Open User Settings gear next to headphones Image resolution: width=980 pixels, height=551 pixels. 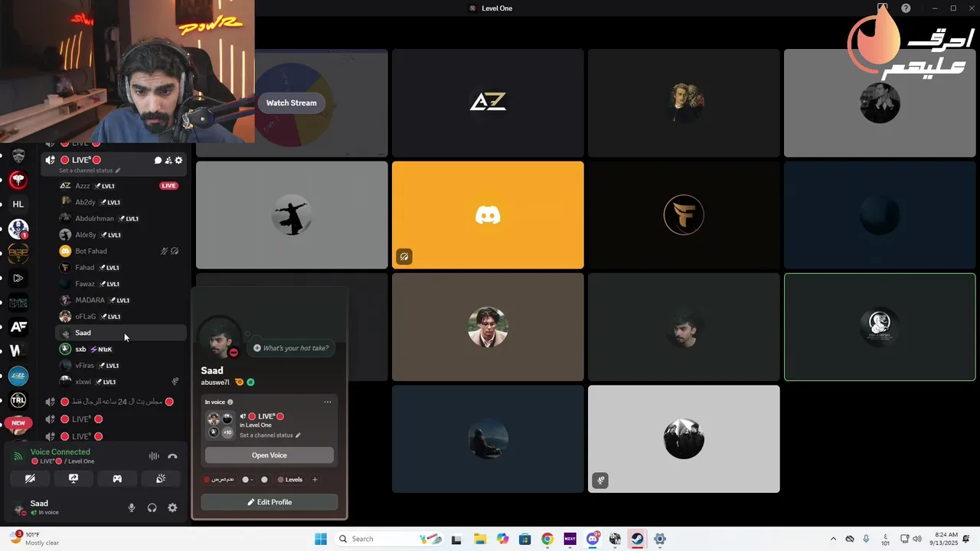[172, 507]
